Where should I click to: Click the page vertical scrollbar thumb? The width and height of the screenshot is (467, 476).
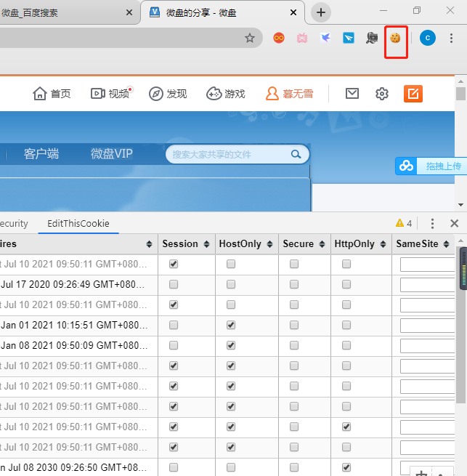[x=460, y=94]
